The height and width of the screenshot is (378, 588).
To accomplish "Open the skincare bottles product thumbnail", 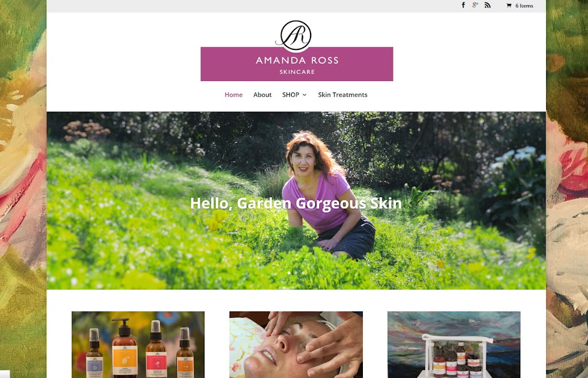I will pos(138,345).
